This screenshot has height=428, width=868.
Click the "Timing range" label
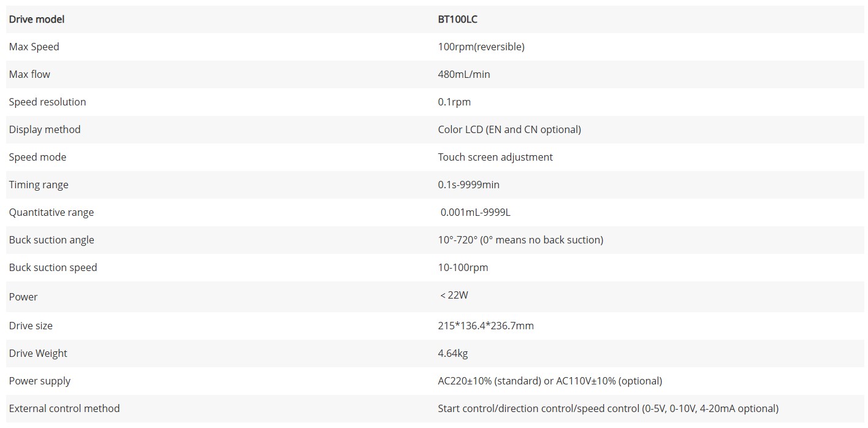pos(39,185)
